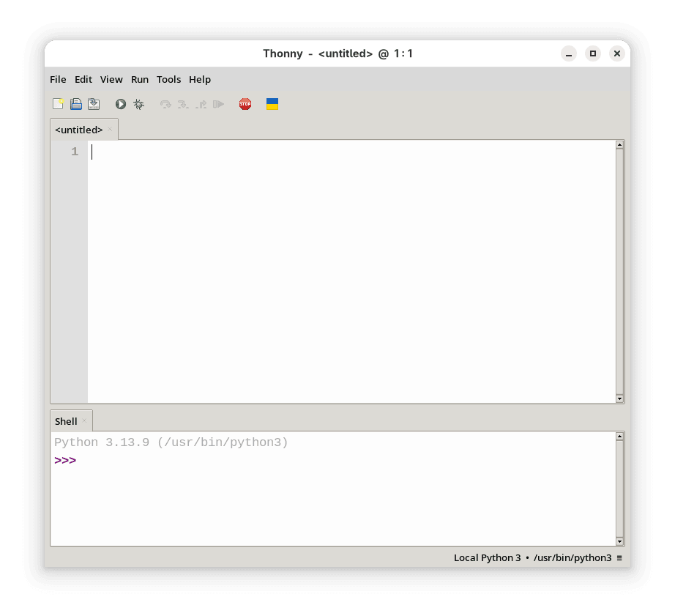
Task: Click the Open file toolbar icon
Action: coord(76,104)
